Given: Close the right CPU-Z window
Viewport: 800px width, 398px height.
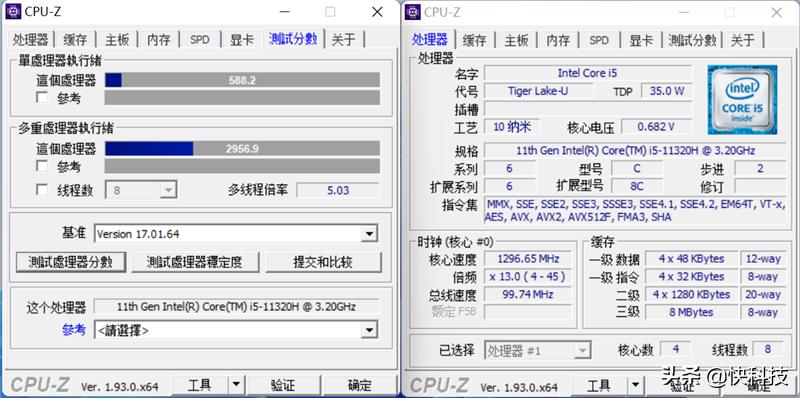Looking at the screenshot, I should 777,12.
